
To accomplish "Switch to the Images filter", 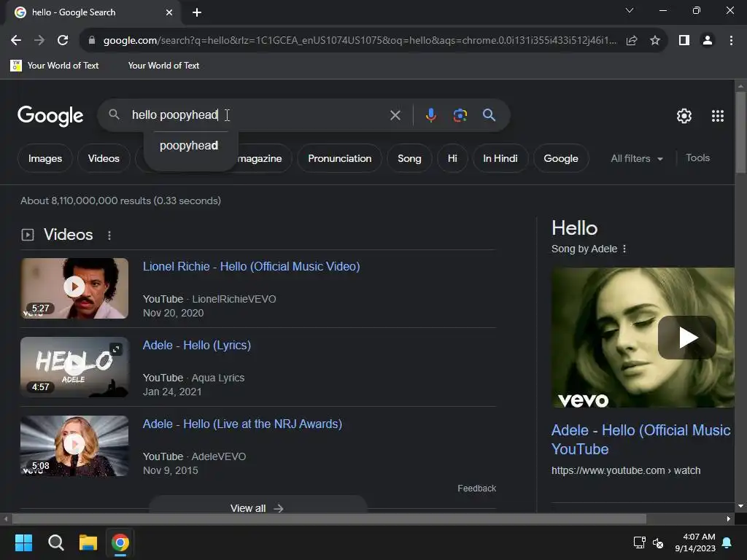I will 44,158.
